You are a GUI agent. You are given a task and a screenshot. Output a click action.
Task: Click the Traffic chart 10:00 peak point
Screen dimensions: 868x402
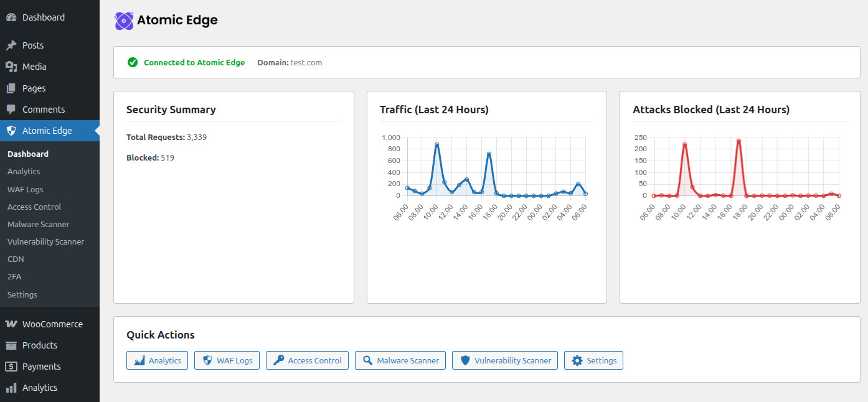[437, 144]
